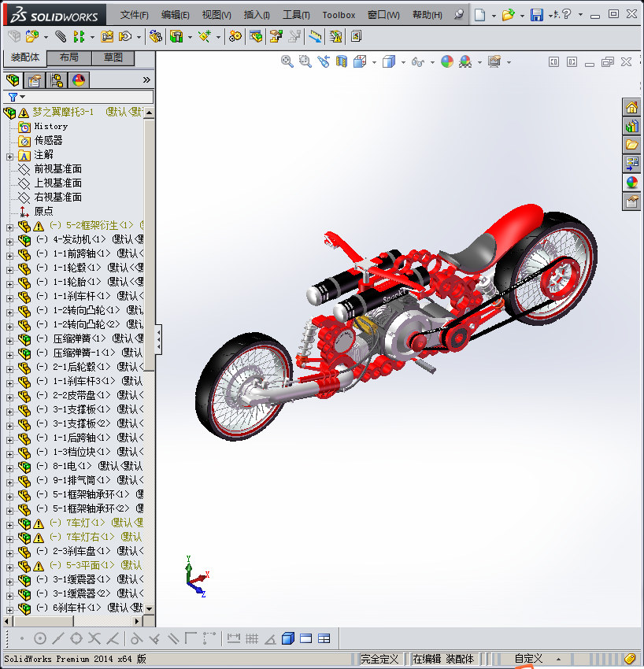
Task: Select the 前视基准面 plane in tree
Action: pos(57,169)
